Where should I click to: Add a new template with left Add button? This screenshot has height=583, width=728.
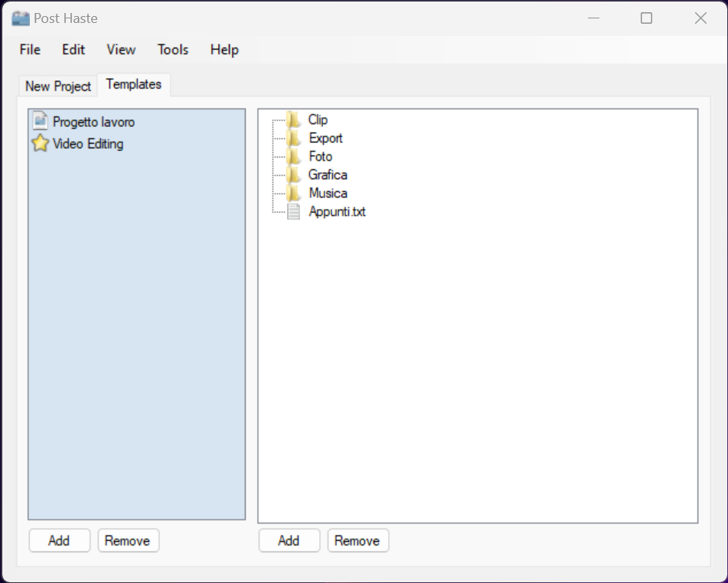point(60,540)
